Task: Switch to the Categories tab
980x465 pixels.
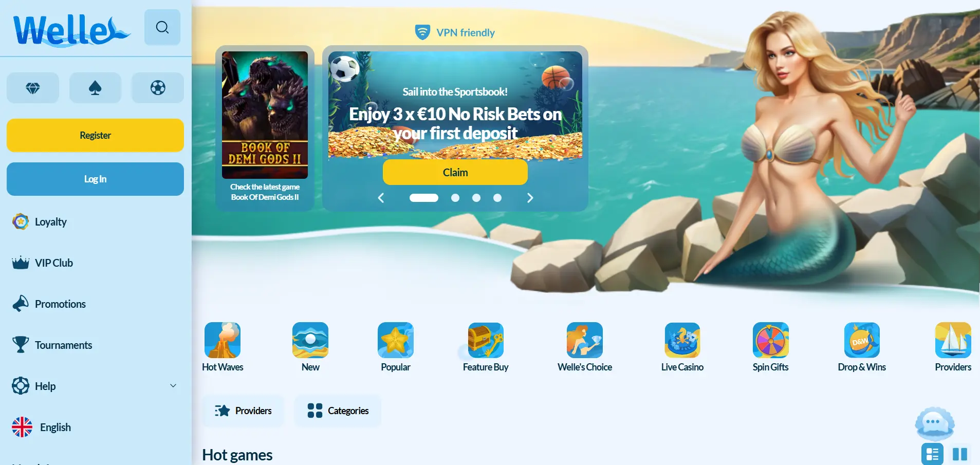Action: click(338, 410)
